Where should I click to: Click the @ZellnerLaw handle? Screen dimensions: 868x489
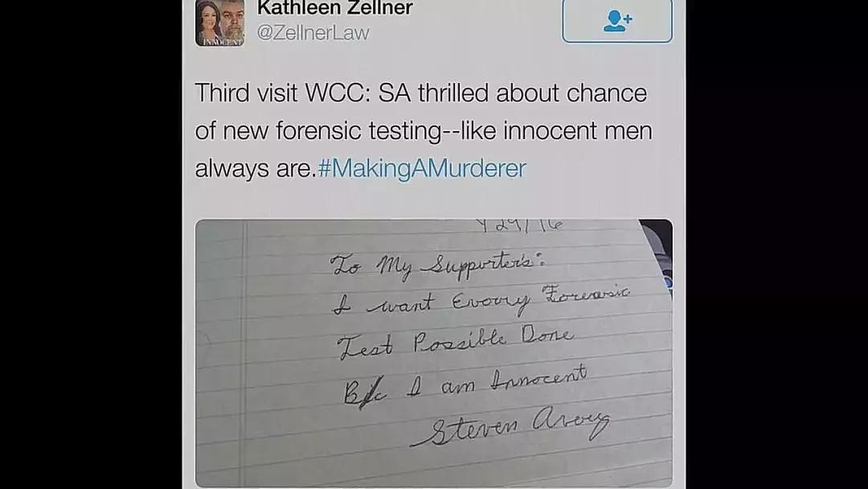tap(313, 33)
